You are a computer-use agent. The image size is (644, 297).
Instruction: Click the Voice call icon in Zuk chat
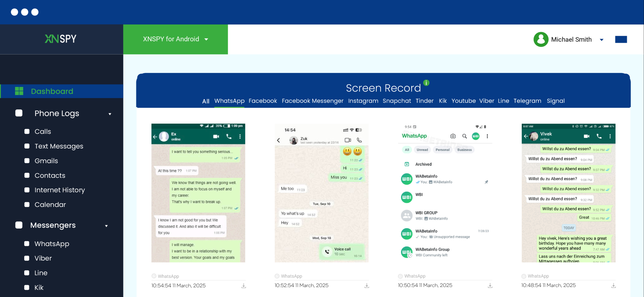327,252
